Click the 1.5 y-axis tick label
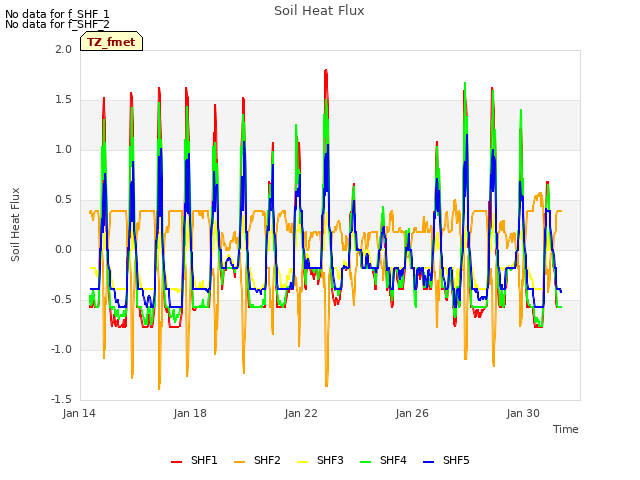This screenshot has height=480, width=640. click(63, 100)
